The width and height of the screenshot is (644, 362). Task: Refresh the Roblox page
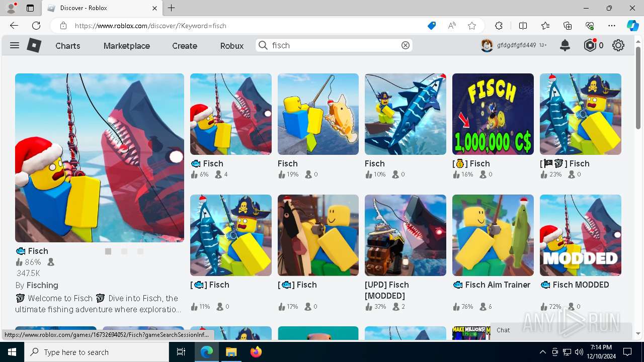[36, 26]
